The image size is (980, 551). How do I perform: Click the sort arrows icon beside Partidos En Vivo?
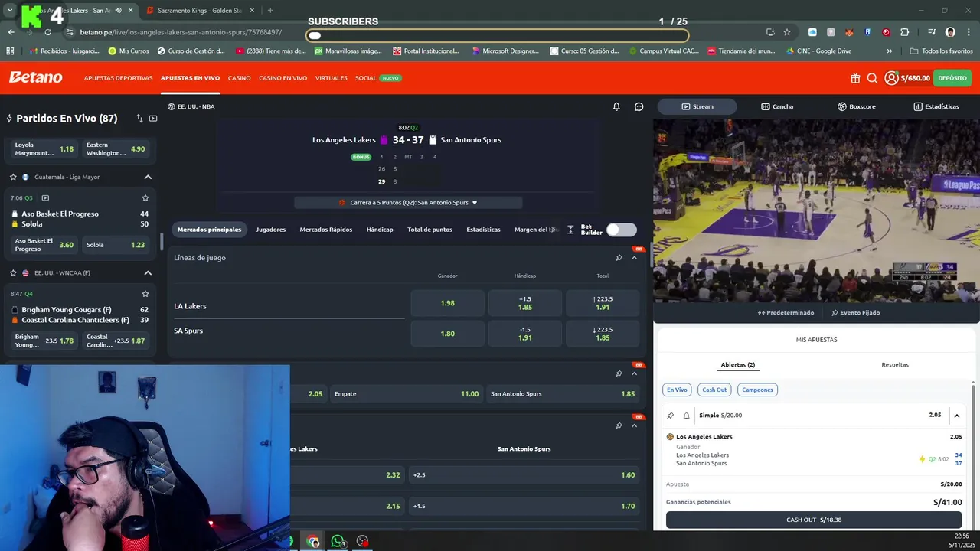(x=139, y=119)
